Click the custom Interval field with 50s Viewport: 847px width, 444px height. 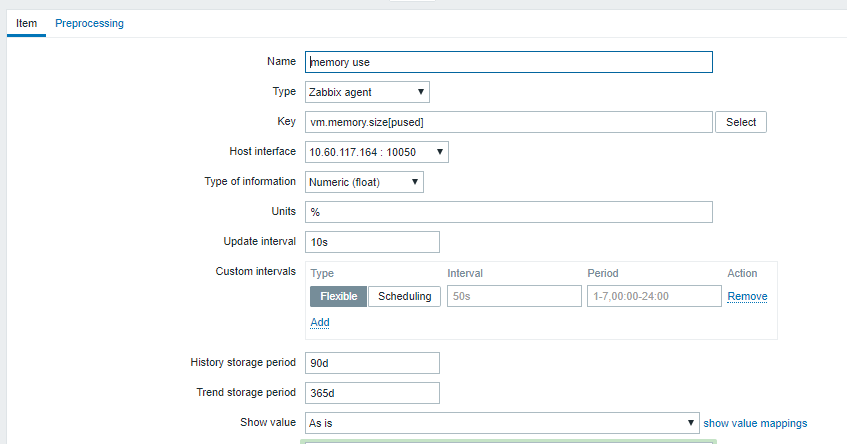point(514,296)
